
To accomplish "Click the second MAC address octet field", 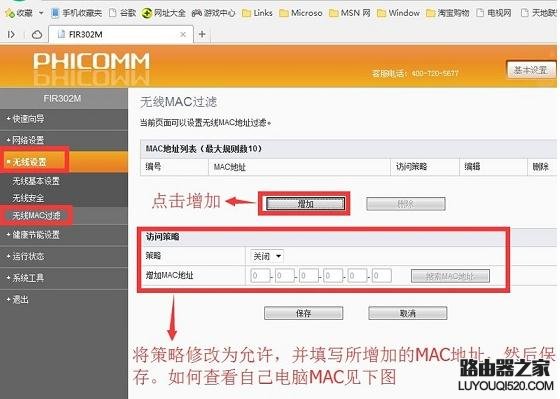I will (x=285, y=276).
